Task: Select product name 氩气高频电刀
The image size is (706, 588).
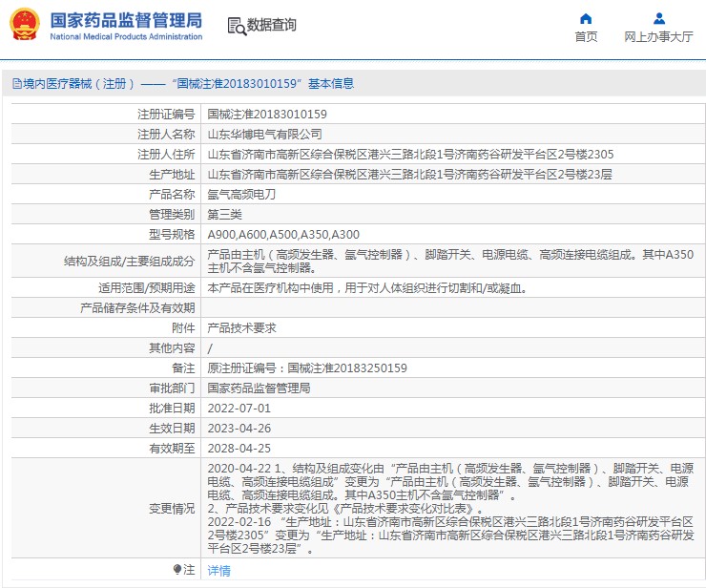Action: click(x=241, y=194)
